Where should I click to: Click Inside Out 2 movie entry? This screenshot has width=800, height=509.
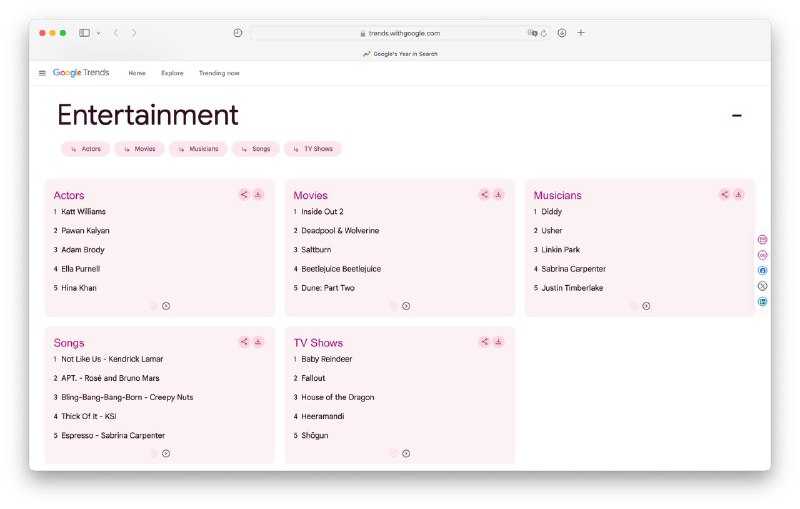pos(322,212)
